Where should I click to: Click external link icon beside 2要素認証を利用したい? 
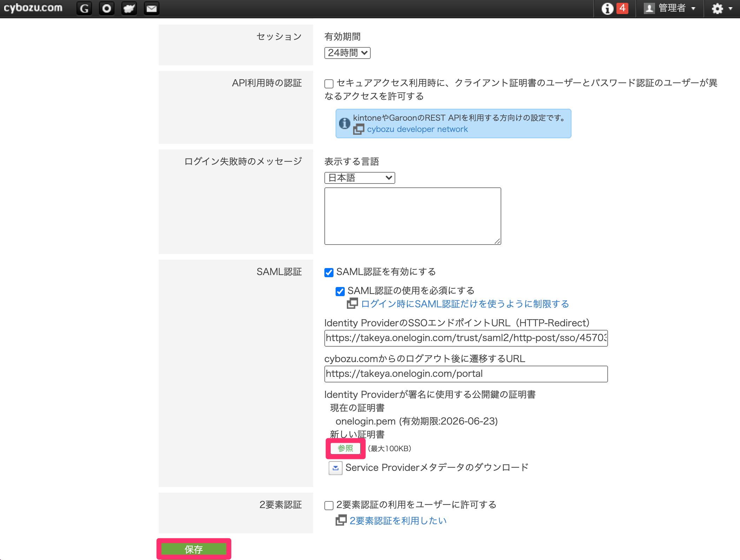click(x=341, y=520)
